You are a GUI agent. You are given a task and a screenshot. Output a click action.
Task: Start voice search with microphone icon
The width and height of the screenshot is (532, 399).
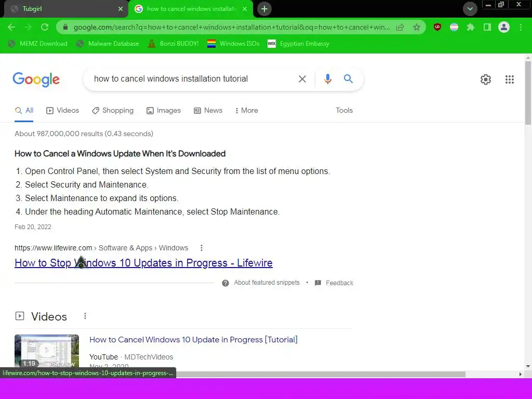pyautogui.click(x=327, y=79)
